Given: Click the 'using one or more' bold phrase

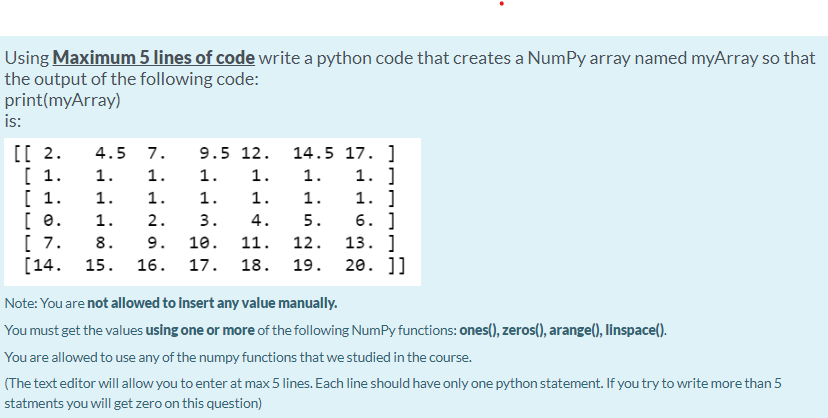Looking at the screenshot, I should coord(200,330).
